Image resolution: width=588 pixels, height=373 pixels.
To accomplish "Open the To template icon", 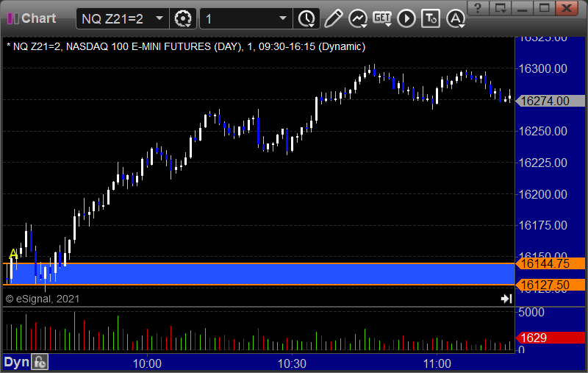I will [x=431, y=18].
